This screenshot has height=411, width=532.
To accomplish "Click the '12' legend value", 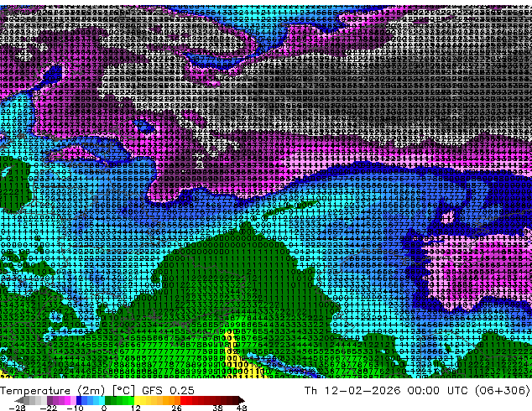I will (x=136, y=408).
